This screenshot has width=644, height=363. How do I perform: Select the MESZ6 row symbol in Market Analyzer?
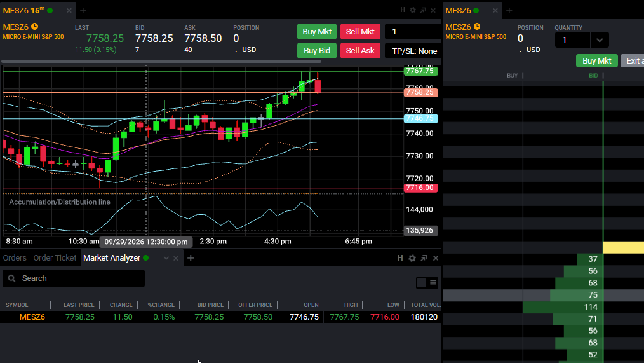(x=32, y=317)
